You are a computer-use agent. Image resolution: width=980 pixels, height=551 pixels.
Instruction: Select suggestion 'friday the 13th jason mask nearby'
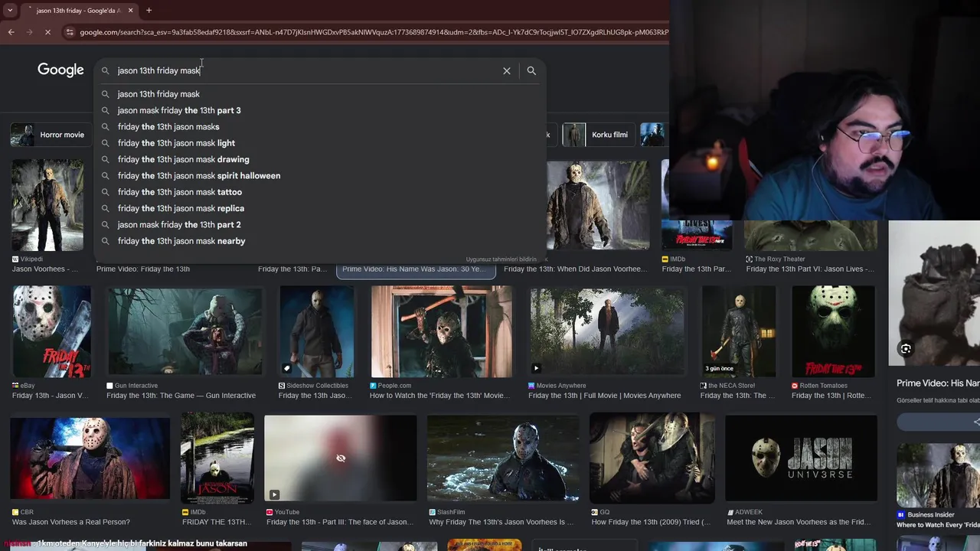(x=319, y=241)
